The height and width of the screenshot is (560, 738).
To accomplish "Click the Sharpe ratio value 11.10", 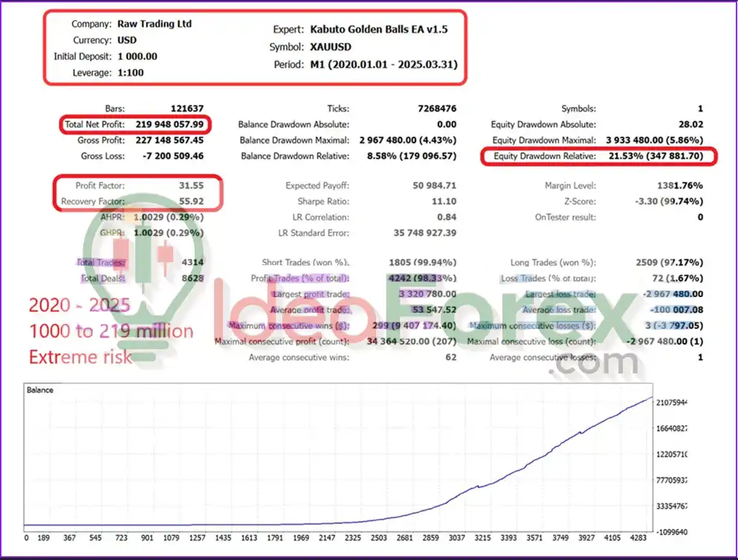I will (444, 201).
